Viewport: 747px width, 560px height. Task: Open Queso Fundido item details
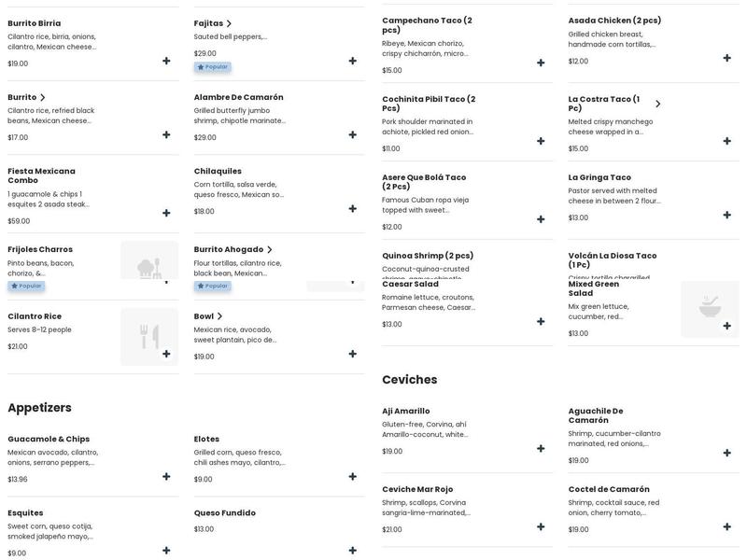pos(224,512)
